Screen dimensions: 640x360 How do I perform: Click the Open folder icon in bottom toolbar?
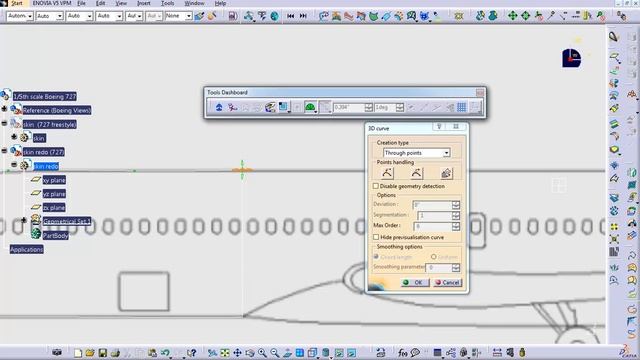click(x=90, y=353)
